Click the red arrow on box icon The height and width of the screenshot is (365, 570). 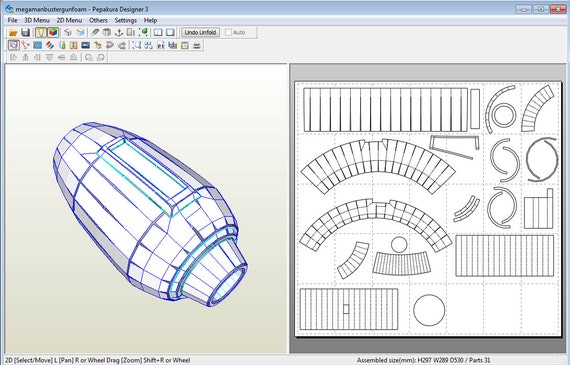pos(97,45)
